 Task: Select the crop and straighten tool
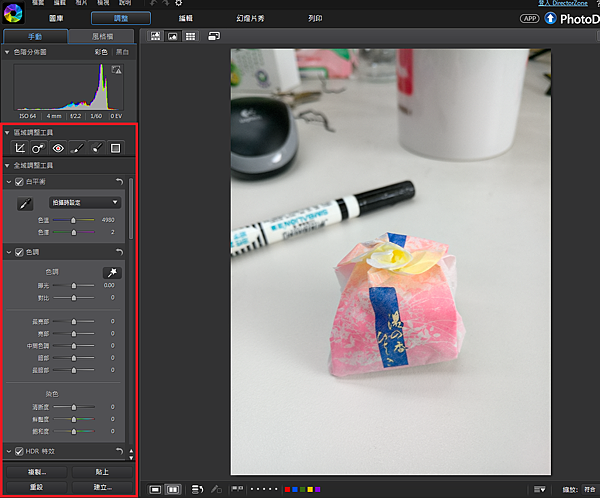coord(20,148)
